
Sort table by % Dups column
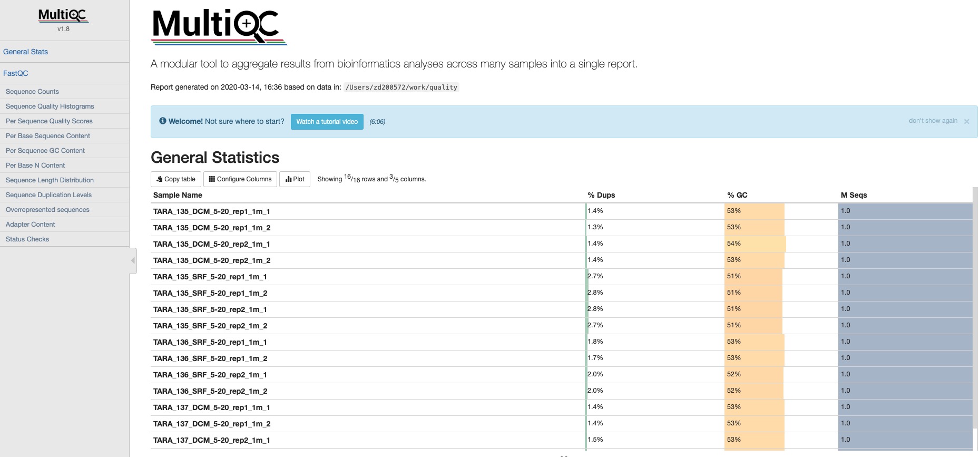(x=601, y=195)
